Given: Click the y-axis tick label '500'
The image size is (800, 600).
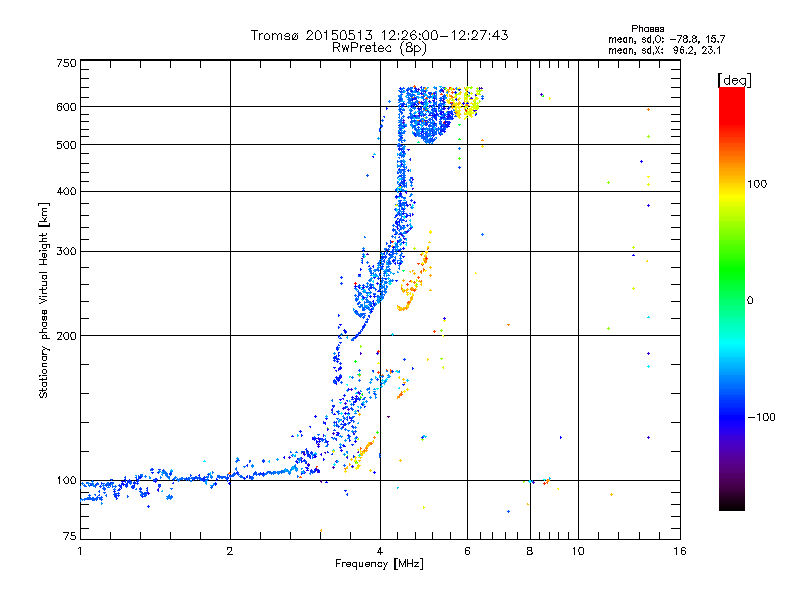Looking at the screenshot, I should click(x=66, y=145).
